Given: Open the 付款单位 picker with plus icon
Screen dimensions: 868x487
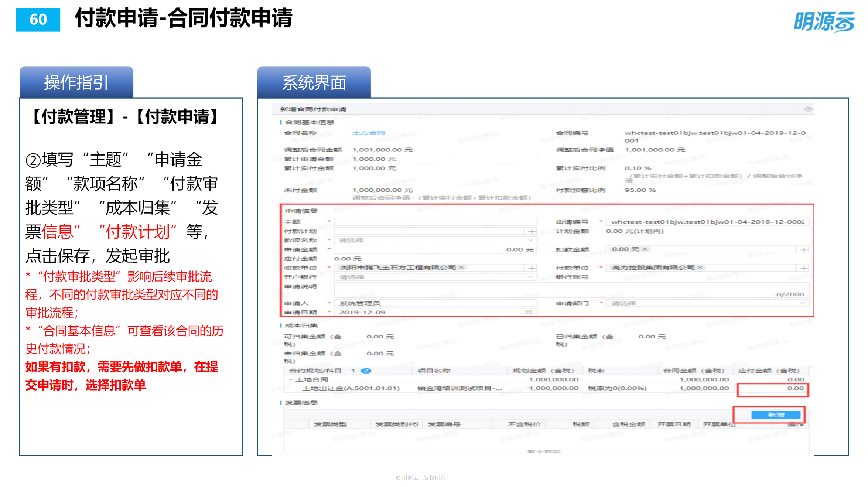Looking at the screenshot, I should [803, 268].
